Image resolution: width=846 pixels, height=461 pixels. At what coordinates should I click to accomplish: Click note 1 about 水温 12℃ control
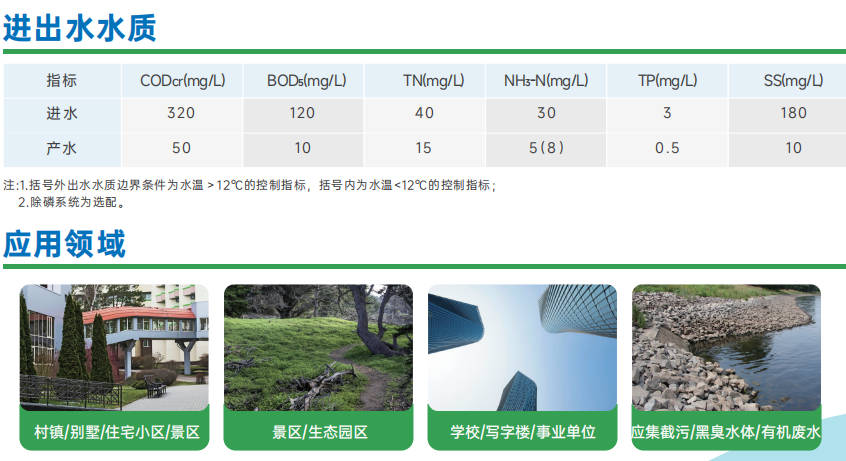(x=250, y=185)
